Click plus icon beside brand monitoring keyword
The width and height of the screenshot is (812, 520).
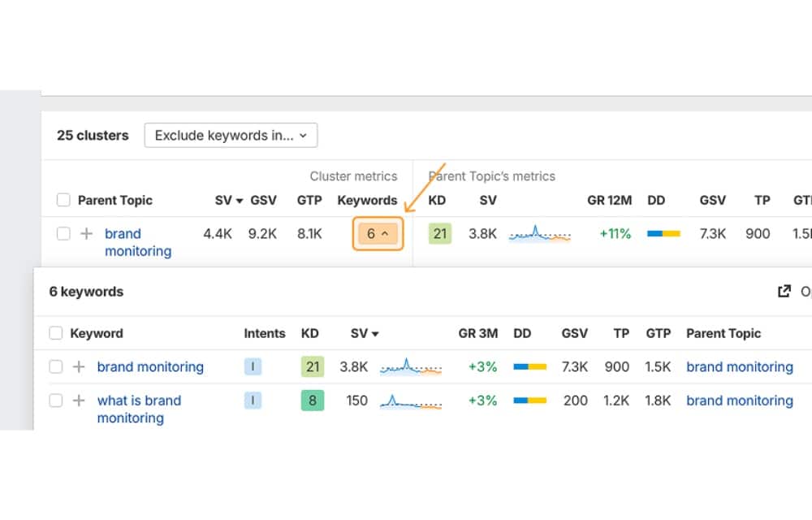(x=79, y=366)
